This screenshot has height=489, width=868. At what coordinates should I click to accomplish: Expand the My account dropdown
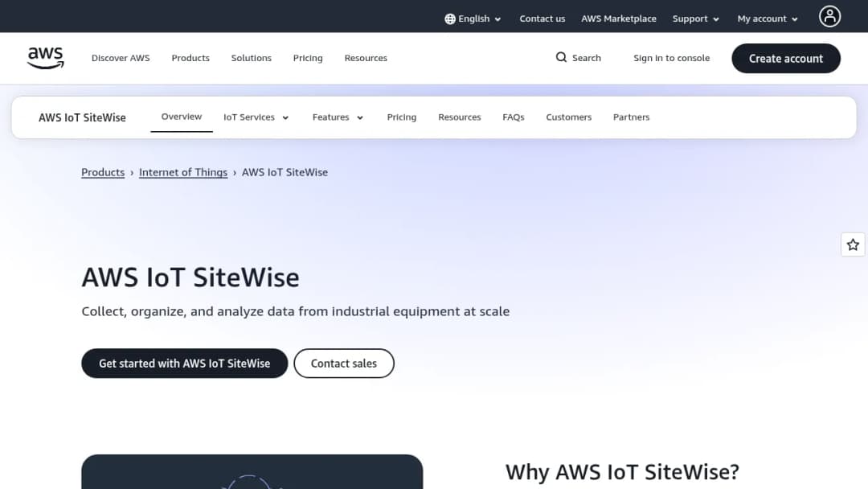[x=768, y=18]
